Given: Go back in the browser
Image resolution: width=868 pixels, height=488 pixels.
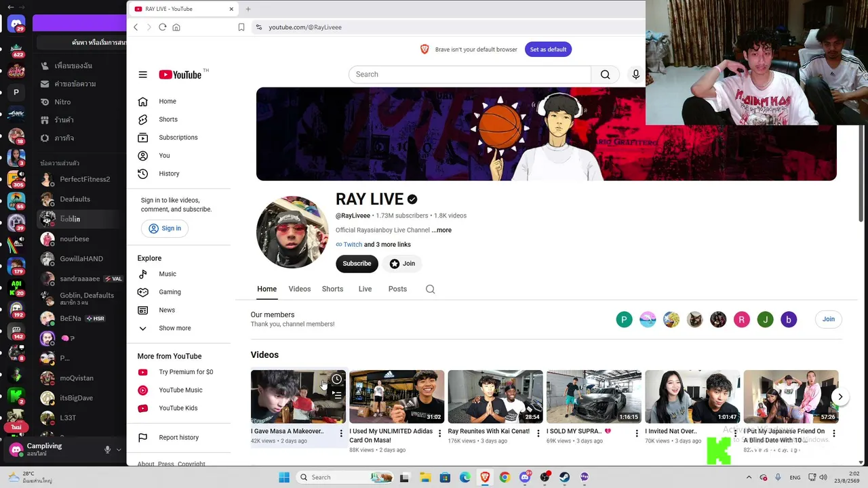Looking at the screenshot, I should click(136, 27).
